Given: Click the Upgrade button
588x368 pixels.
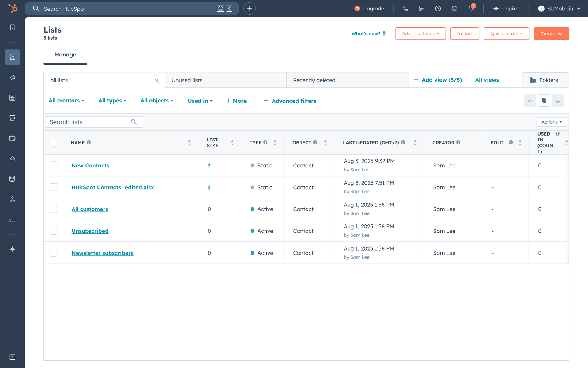Looking at the screenshot, I should [369, 9].
